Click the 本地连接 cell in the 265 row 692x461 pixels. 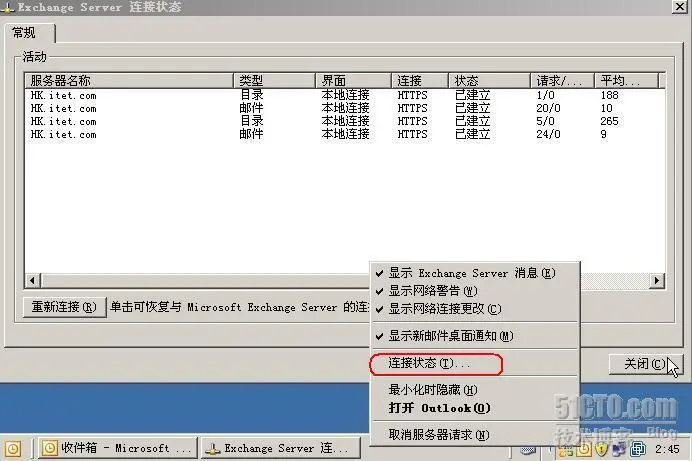click(x=346, y=121)
